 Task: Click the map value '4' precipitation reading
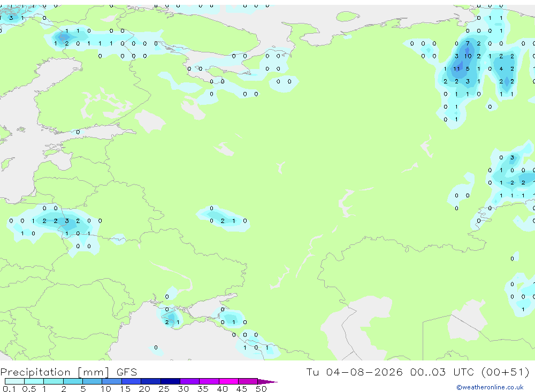(501, 68)
